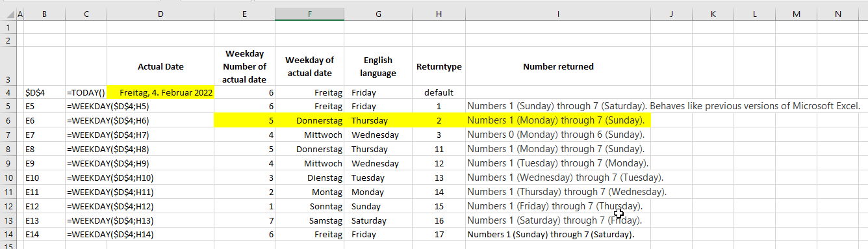Viewport: 868px width, 249px height.
Task: Select cell with =TODAY() formula
Action: [86, 93]
